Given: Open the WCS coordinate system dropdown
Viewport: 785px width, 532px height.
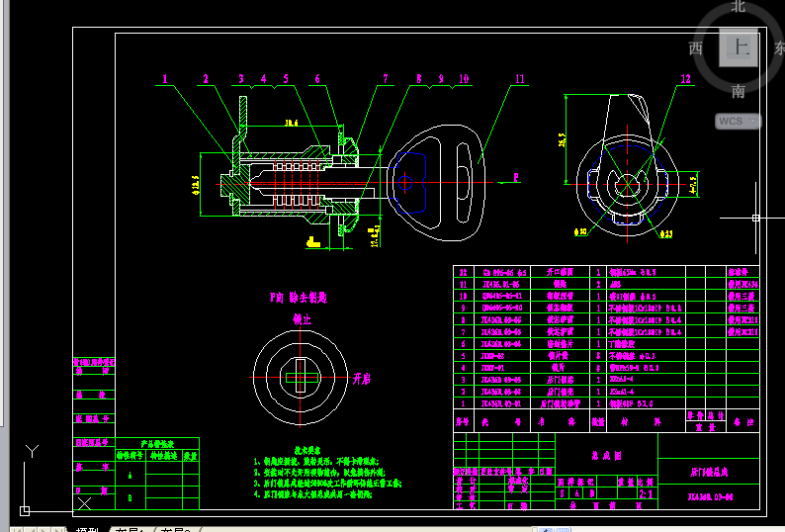Looking at the screenshot, I should tap(738, 122).
